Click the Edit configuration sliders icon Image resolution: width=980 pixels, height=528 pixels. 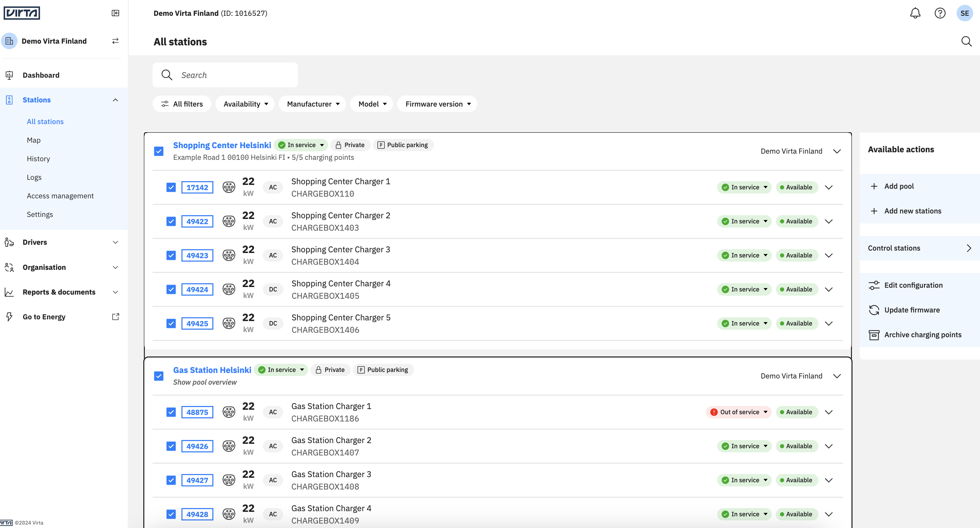(x=874, y=285)
